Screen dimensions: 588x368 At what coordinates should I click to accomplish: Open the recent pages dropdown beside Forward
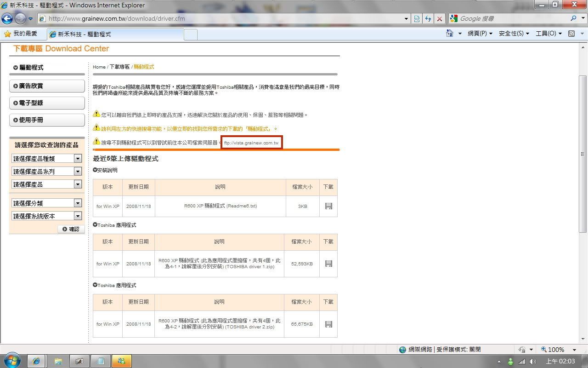(x=31, y=19)
